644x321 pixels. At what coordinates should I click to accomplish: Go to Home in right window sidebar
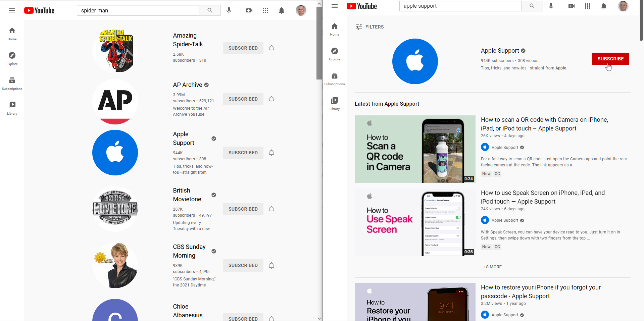335,29
